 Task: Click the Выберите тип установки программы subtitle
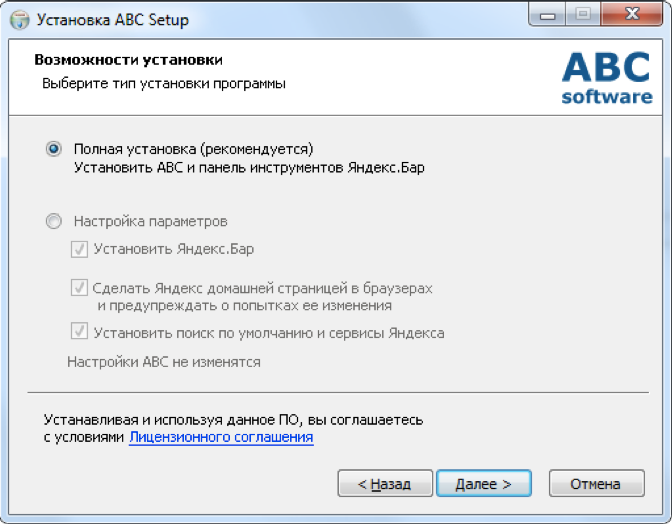pyautogui.click(x=164, y=84)
